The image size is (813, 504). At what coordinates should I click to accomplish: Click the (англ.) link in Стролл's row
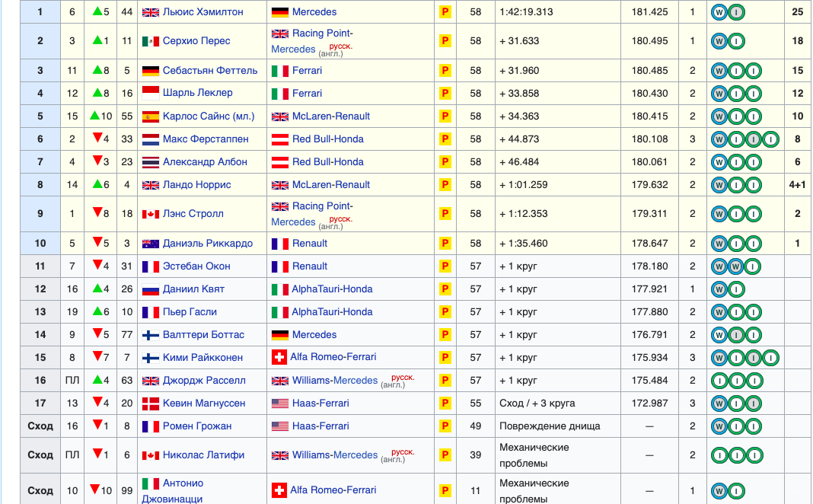330,226
